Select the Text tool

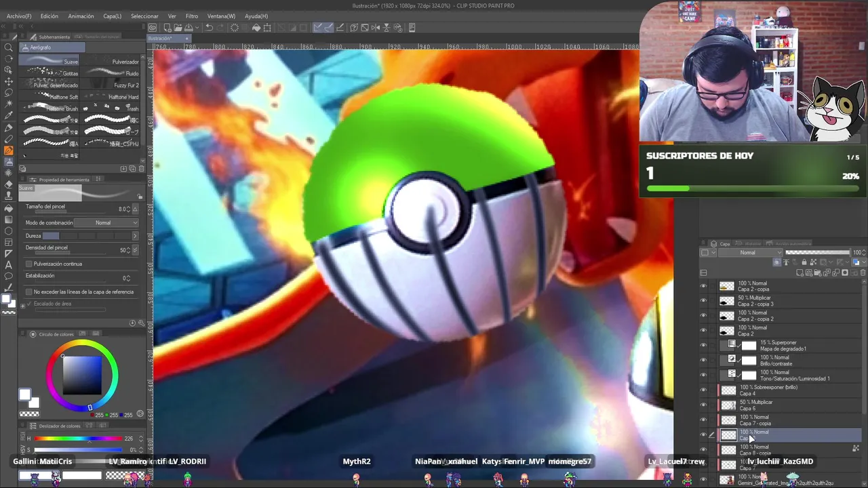click(x=9, y=264)
